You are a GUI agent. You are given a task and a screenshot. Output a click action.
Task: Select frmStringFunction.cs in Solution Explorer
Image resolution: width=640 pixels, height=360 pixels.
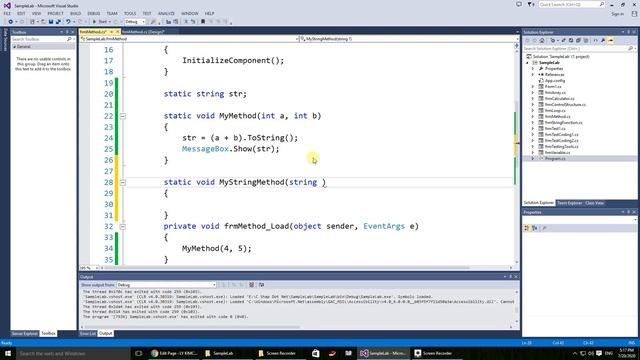pyautogui.click(x=563, y=122)
